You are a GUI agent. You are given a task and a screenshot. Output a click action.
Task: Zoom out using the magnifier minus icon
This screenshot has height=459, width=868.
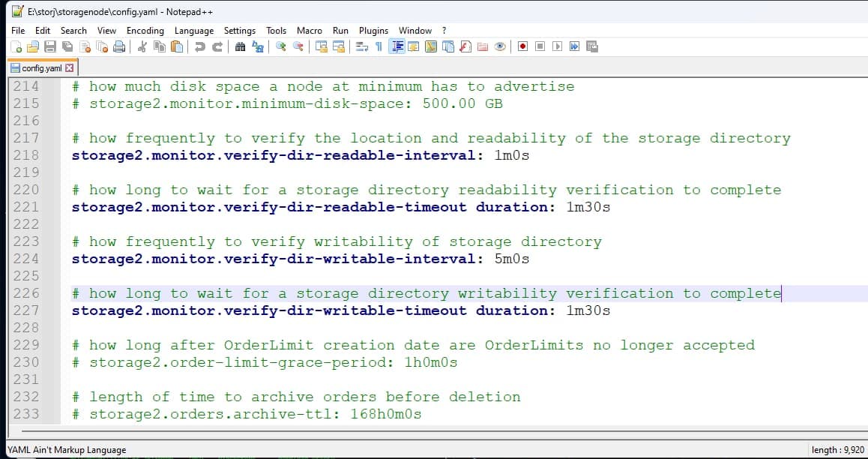coord(298,47)
